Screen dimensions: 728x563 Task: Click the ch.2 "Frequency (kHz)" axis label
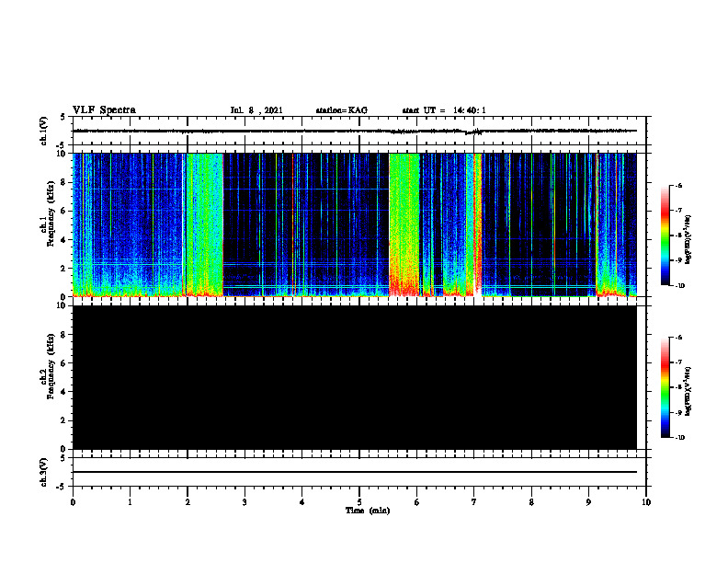point(51,366)
